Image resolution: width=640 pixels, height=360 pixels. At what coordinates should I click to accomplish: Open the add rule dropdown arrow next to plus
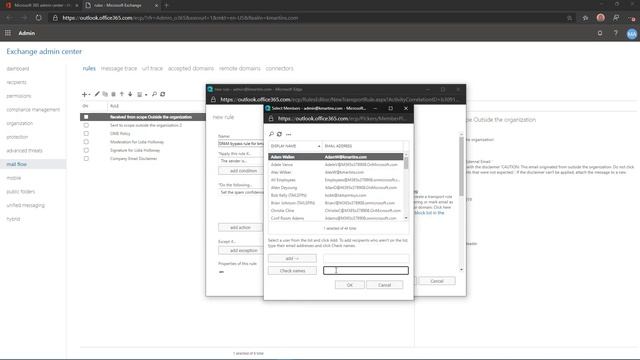click(89, 95)
